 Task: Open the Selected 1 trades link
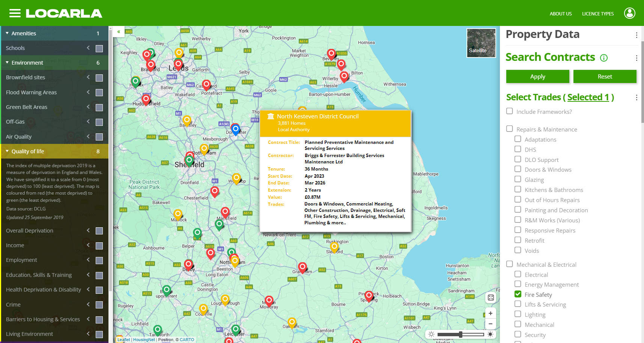tap(588, 97)
